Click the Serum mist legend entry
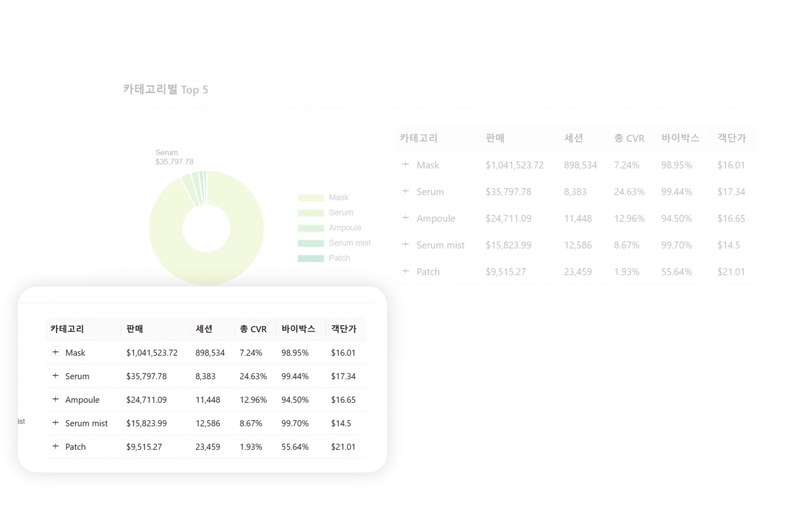 click(x=349, y=243)
